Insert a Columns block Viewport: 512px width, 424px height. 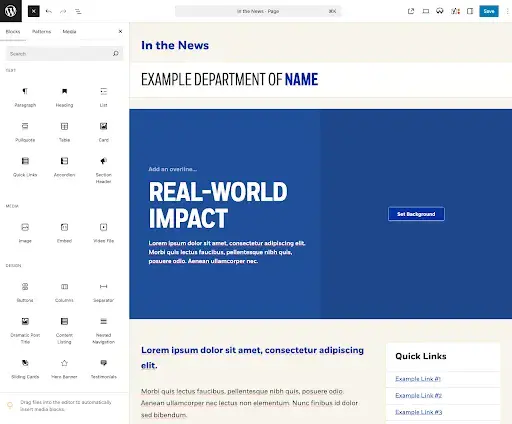coord(64,292)
